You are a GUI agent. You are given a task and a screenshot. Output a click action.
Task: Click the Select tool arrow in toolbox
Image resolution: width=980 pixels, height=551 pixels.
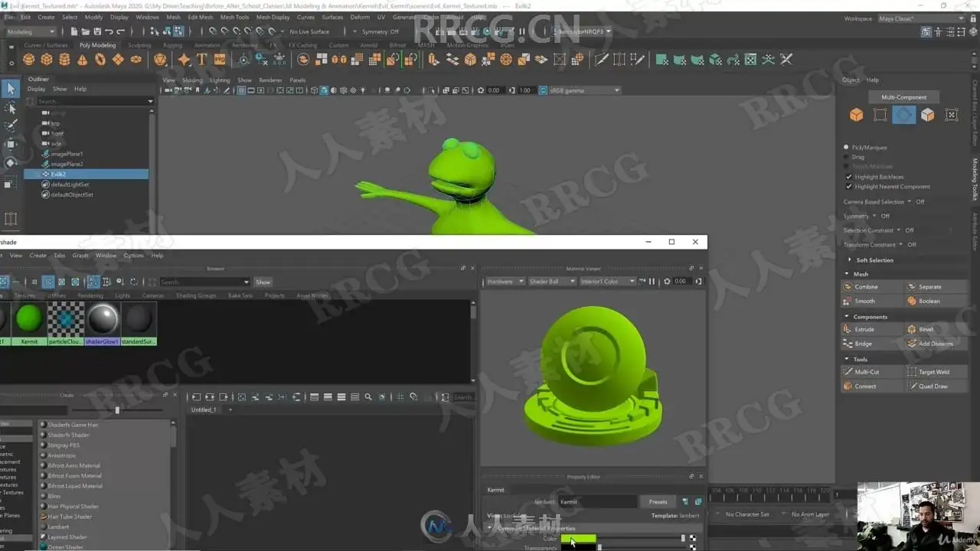click(11, 89)
